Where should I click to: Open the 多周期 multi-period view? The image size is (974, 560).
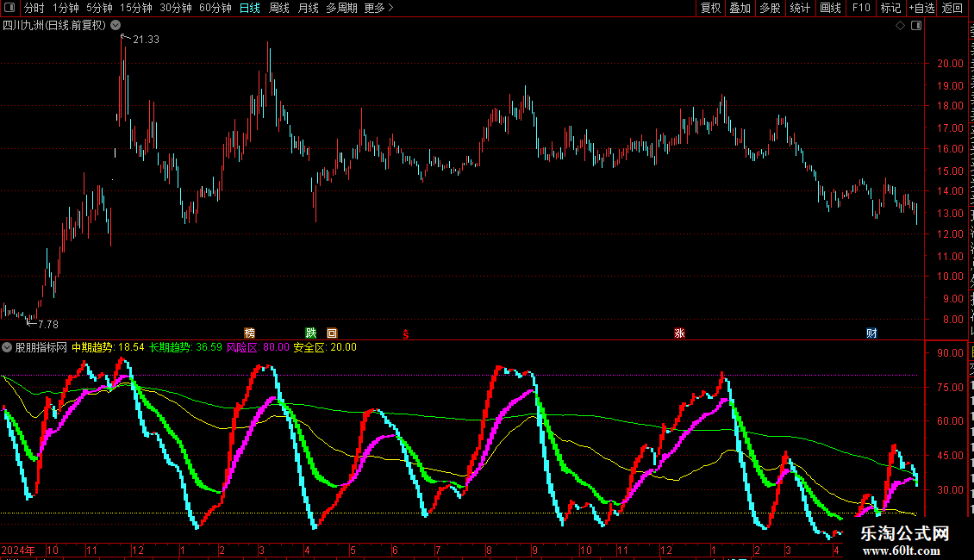pos(341,8)
